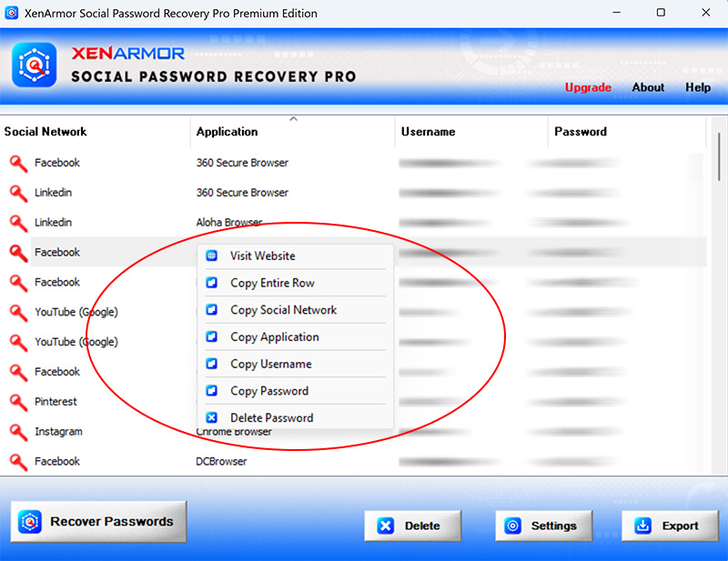
Task: Close the XenArmor window
Action: click(706, 13)
